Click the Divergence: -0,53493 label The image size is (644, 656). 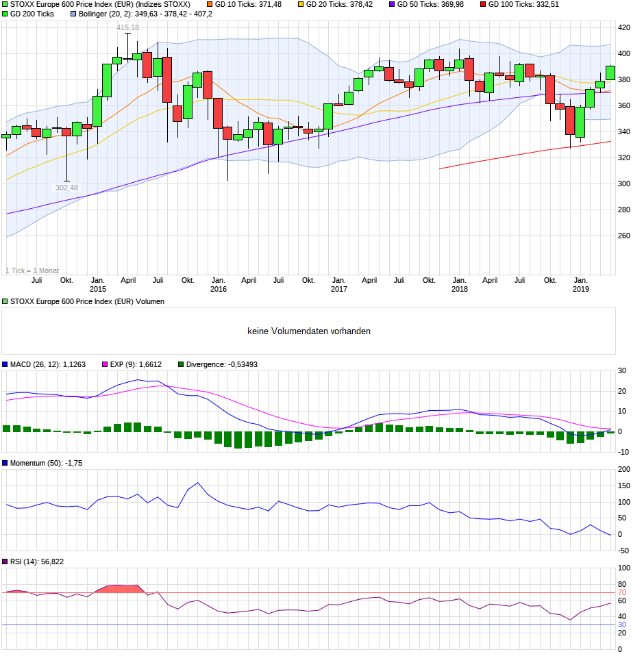(x=222, y=364)
